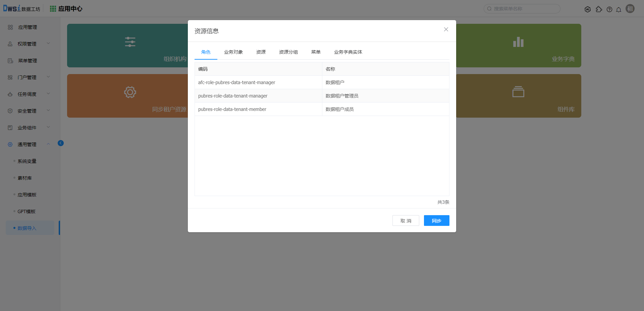644x311 pixels.
Task: Open 系统变量 in the sidebar
Action: coord(27,161)
